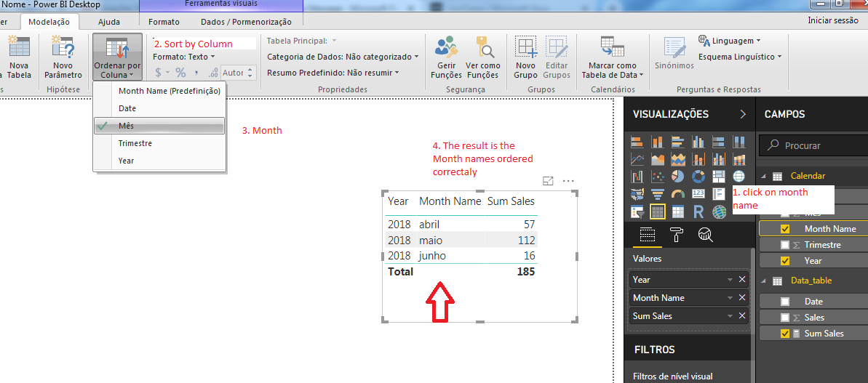The image size is (868, 383).
Task: Open dropdown arrow of Year in Valores
Action: [x=730, y=280]
